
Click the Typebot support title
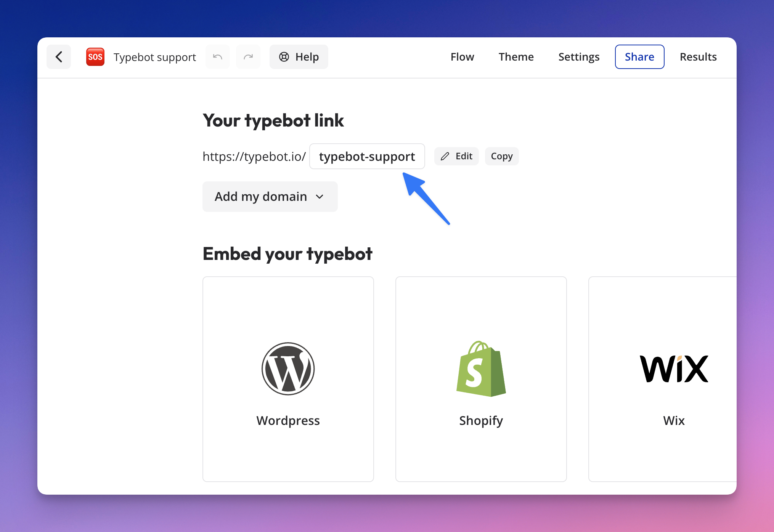coord(154,56)
